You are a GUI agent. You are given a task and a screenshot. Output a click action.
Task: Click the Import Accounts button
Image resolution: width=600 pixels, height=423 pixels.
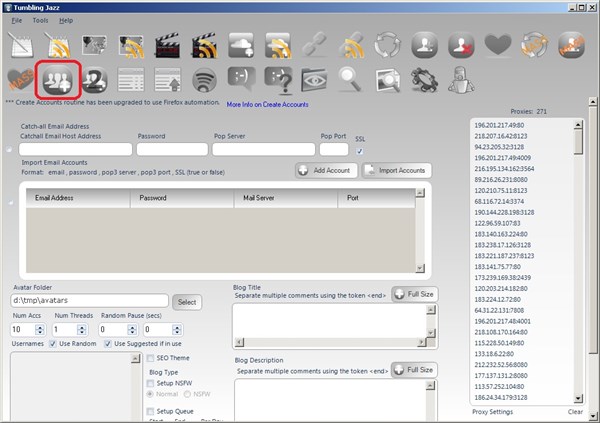point(397,170)
